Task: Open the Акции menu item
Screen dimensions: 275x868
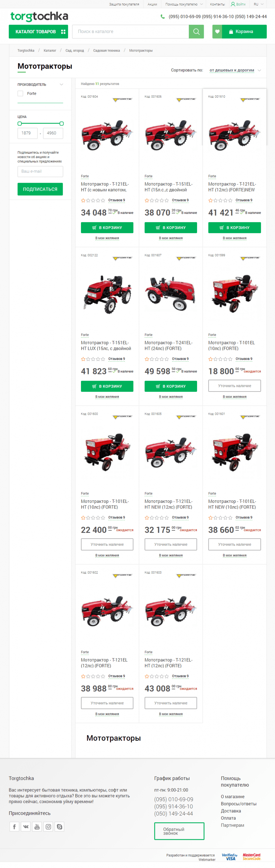Action: (x=152, y=4)
